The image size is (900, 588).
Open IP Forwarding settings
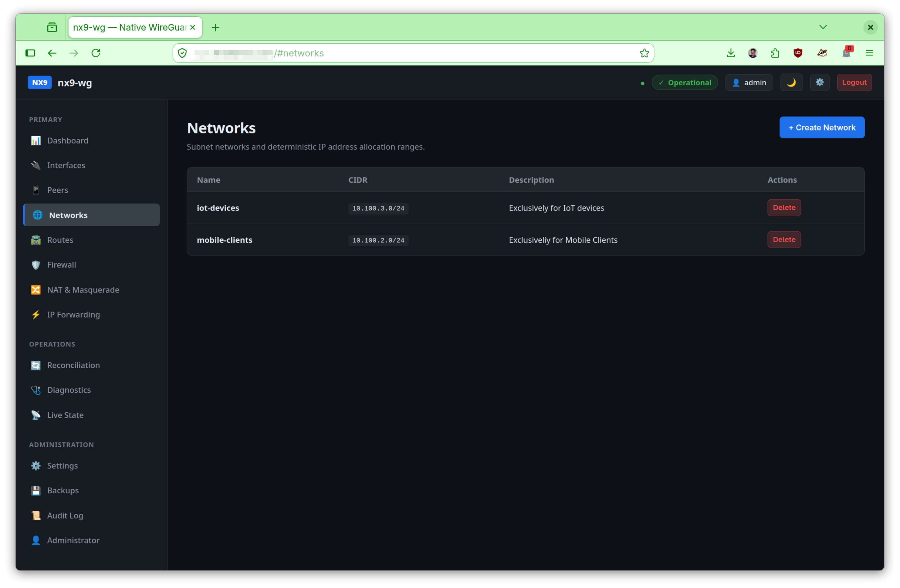91,315
